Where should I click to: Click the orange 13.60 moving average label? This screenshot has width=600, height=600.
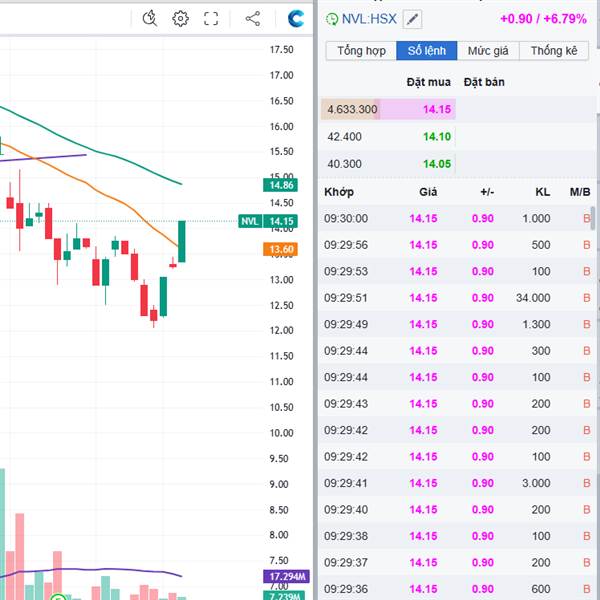[x=280, y=249]
